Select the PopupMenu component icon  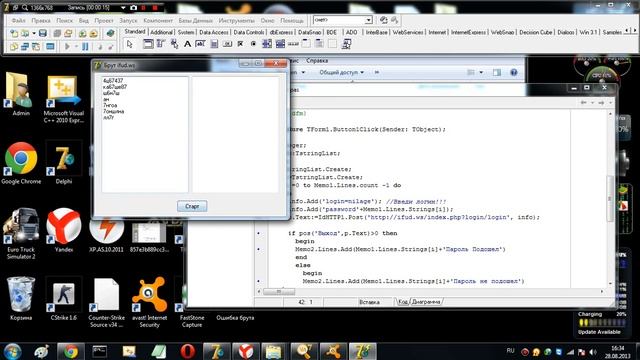click(174, 44)
